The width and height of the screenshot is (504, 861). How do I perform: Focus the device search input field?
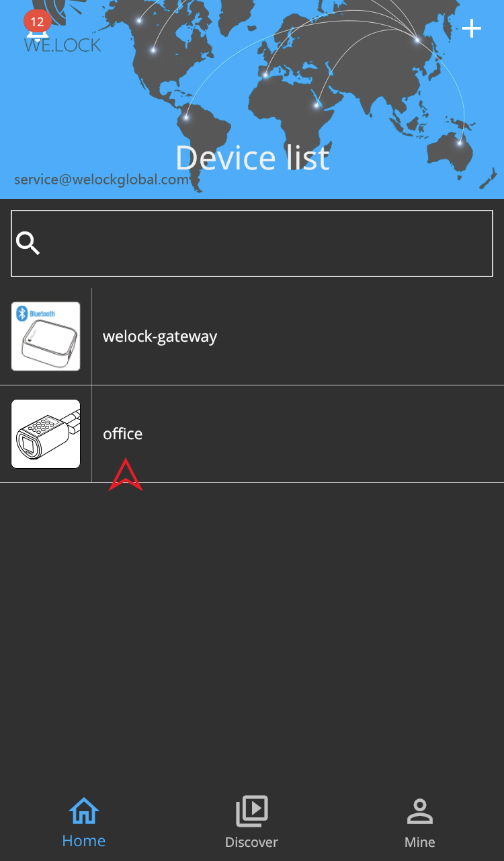tap(252, 244)
